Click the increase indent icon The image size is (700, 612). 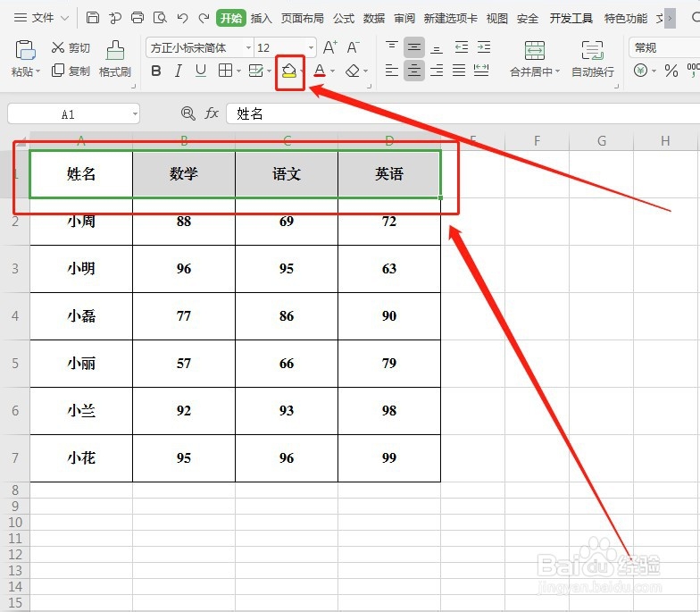pos(484,46)
